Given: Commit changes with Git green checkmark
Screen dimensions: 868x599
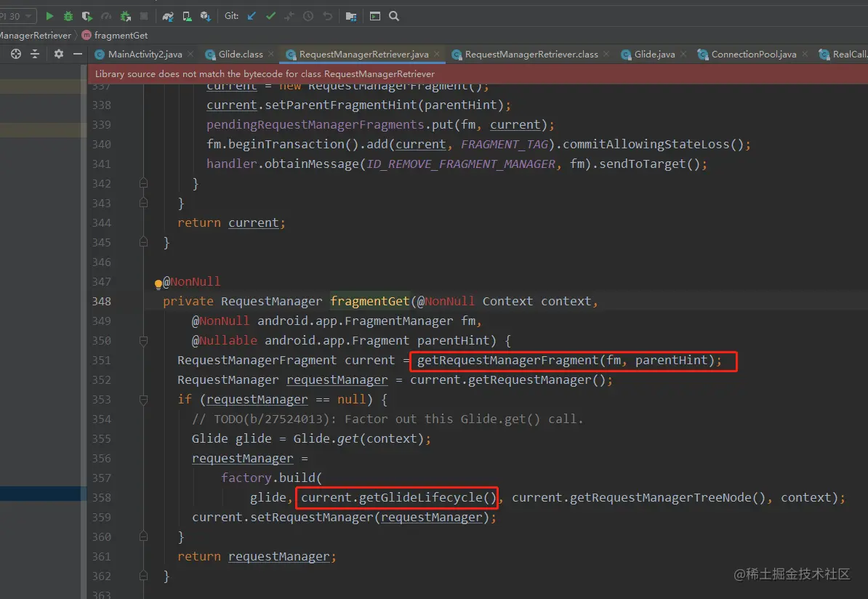Looking at the screenshot, I should pyautogui.click(x=270, y=16).
